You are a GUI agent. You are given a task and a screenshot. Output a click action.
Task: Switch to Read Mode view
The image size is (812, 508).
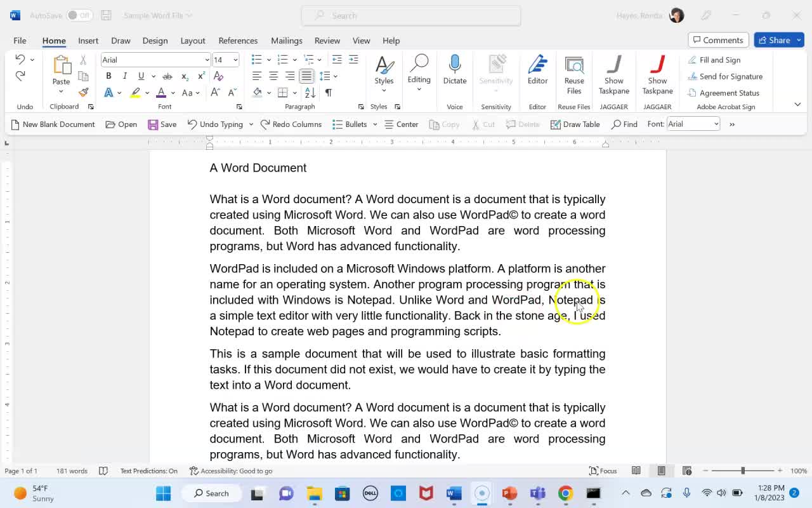tap(636, 471)
